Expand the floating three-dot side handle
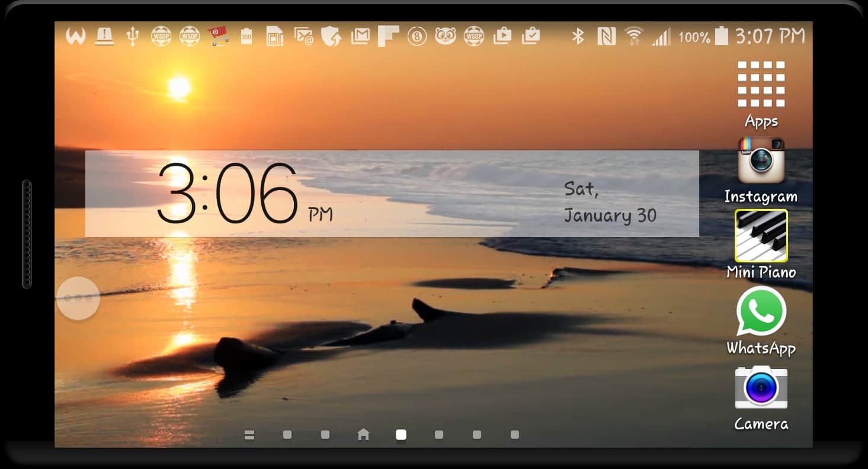Screen dimensions: 868x469 coord(78,298)
